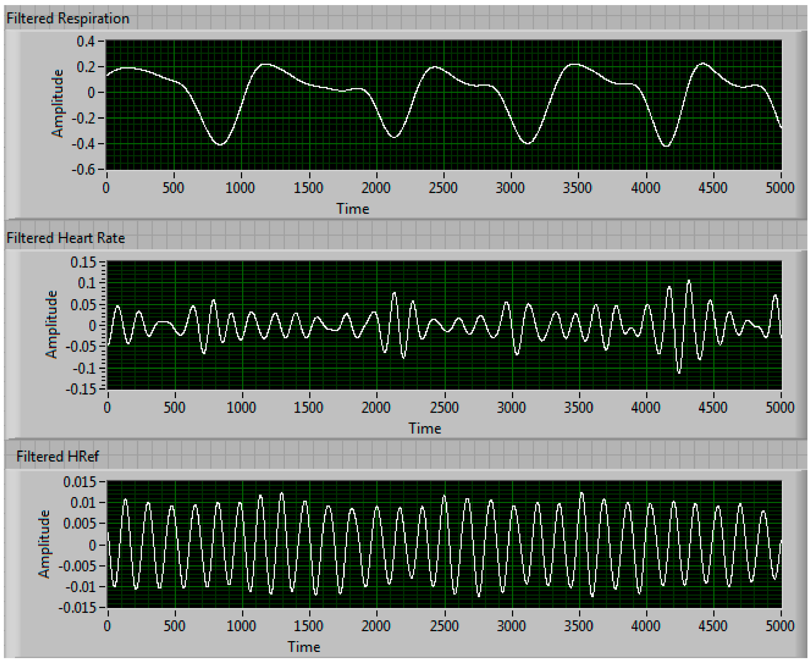Click Amplitude label on Filtered Respiration graph
Viewport: 812px width, 664px height.
pyautogui.click(x=57, y=103)
